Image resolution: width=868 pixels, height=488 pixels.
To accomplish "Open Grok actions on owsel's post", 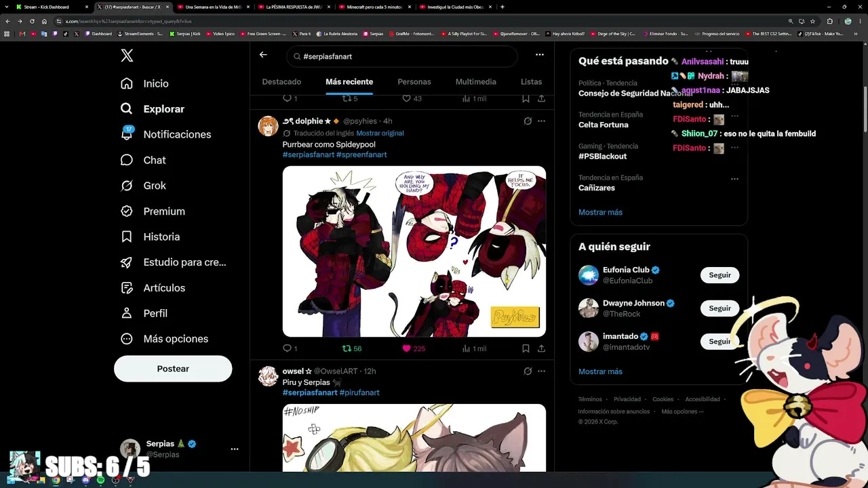I will 528,371.
